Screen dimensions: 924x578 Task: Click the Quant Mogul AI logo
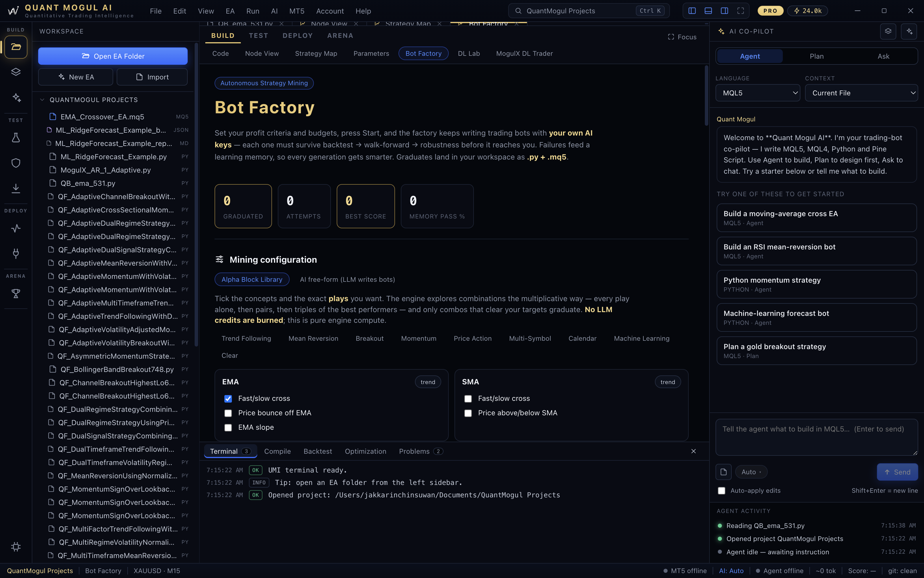click(x=13, y=11)
